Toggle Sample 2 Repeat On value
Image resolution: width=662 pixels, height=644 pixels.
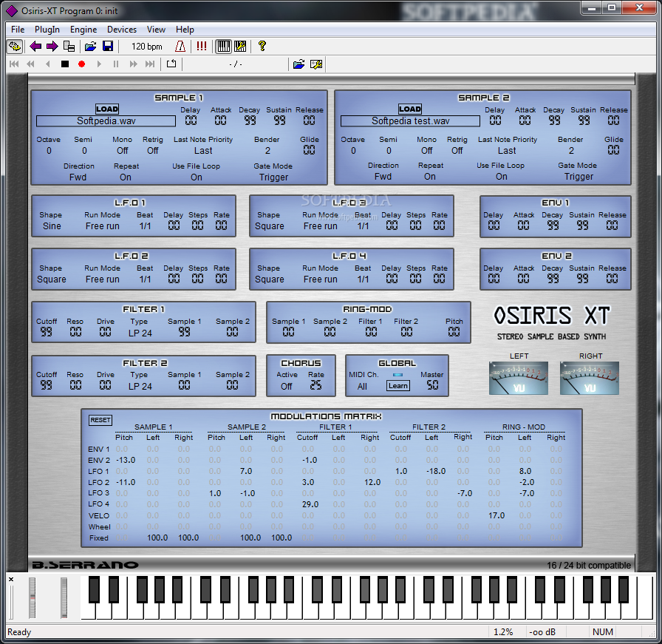point(430,177)
